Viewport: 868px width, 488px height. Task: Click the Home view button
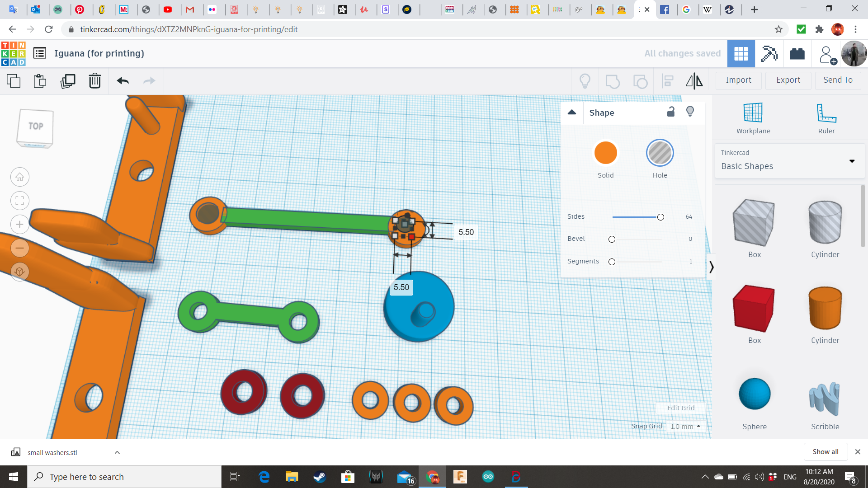pos(20,177)
